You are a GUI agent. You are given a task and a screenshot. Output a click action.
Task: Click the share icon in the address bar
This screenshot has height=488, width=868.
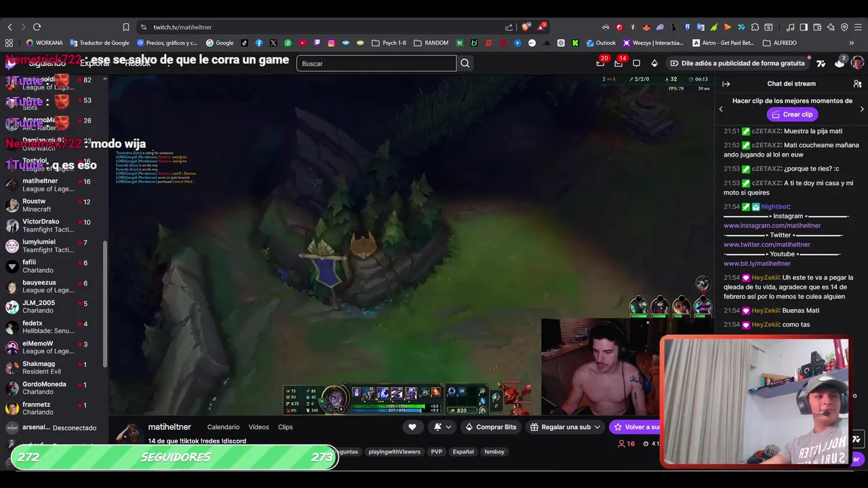pyautogui.click(x=509, y=27)
